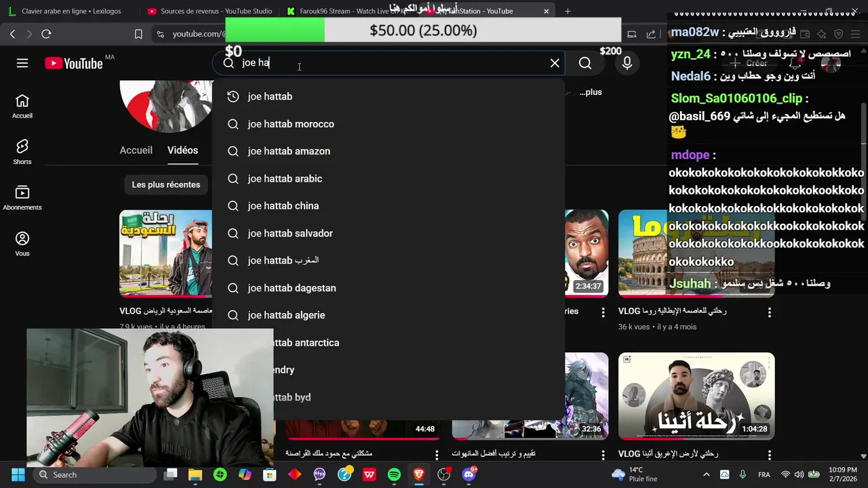Image resolution: width=868 pixels, height=488 pixels.
Task: Open the 2:34:37 video thumbnail
Action: [x=587, y=253]
